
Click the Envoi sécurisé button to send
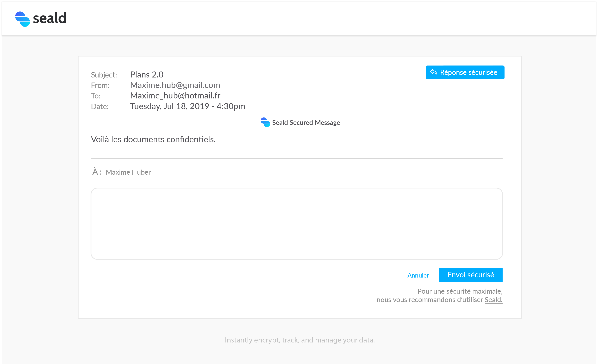(470, 275)
